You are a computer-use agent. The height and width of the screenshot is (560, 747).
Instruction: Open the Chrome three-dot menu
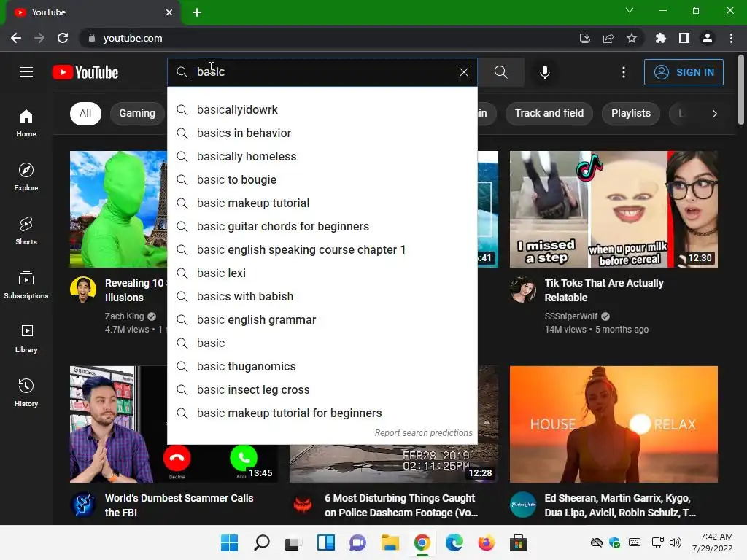coord(731,38)
